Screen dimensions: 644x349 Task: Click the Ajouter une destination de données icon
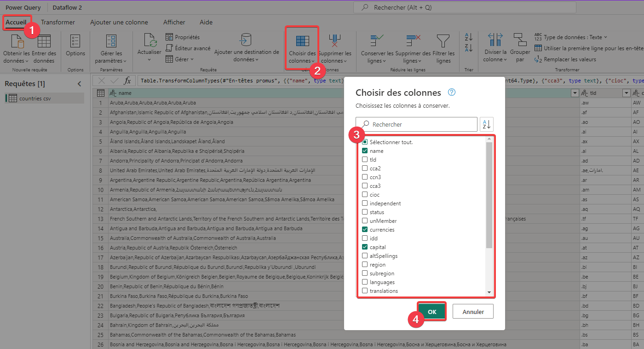click(x=246, y=41)
